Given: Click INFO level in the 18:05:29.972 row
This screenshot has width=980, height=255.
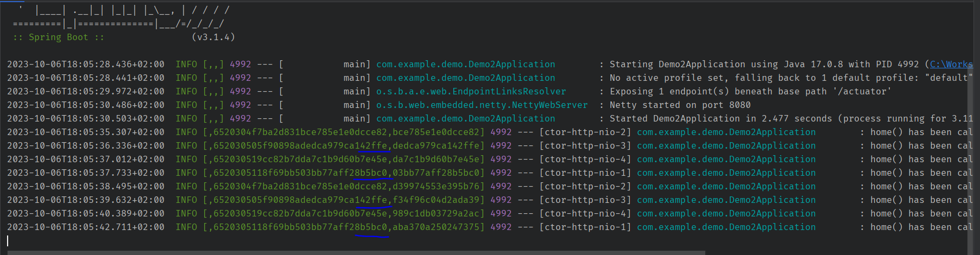Looking at the screenshot, I should point(186,91).
